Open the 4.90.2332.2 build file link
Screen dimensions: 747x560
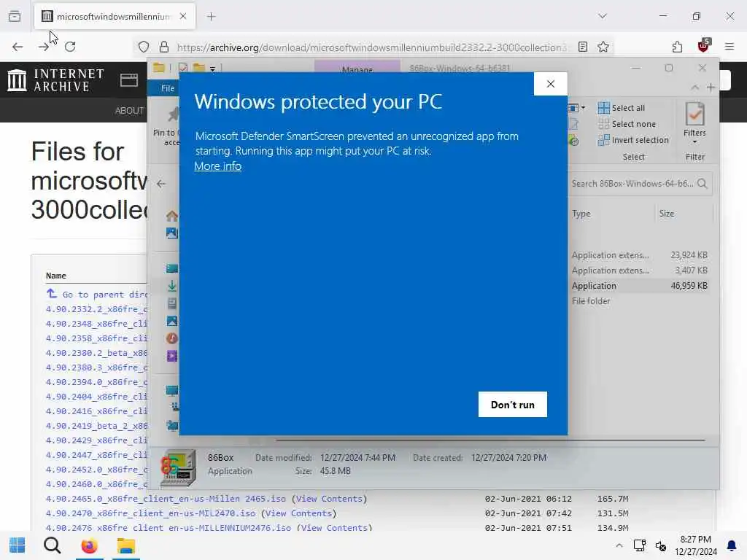coord(97,309)
